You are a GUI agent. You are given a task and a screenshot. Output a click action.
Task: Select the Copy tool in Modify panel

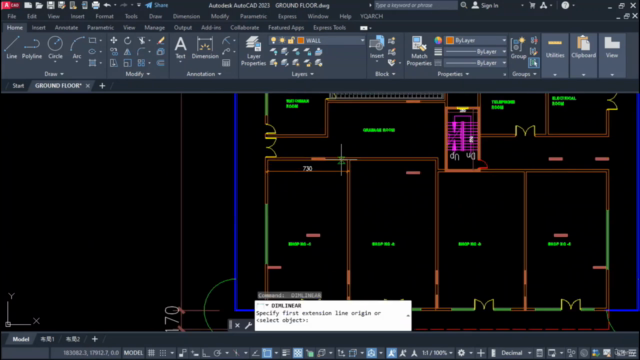113,51
